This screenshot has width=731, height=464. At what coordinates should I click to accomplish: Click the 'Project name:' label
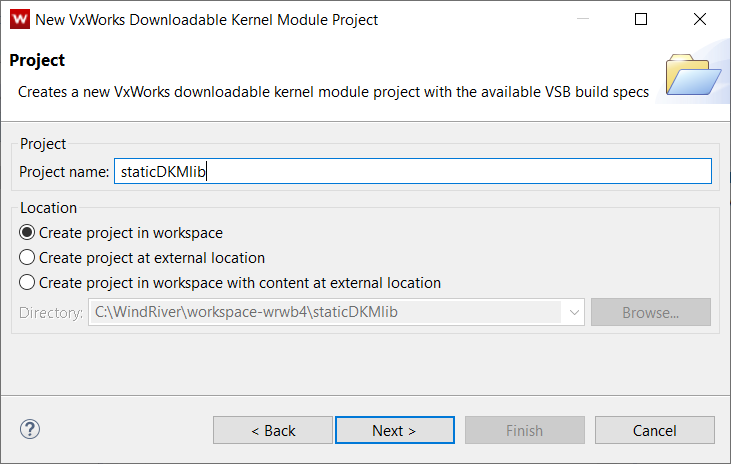(64, 172)
